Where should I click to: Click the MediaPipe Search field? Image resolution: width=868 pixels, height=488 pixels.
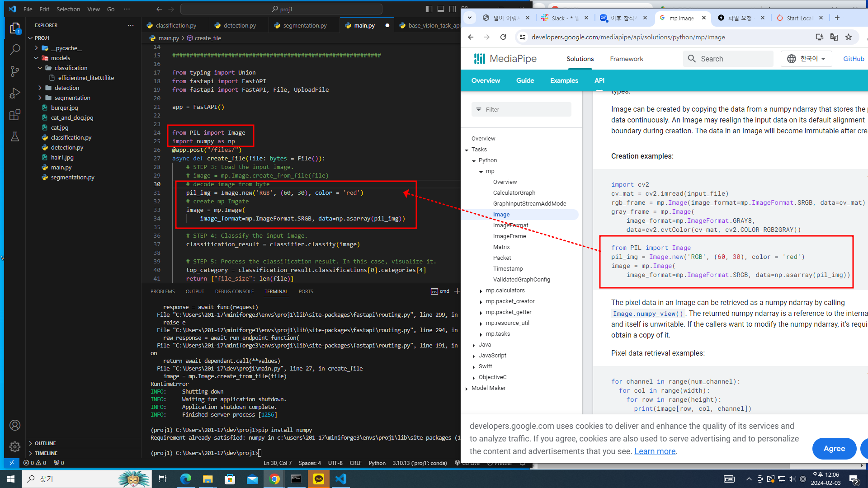(728, 59)
